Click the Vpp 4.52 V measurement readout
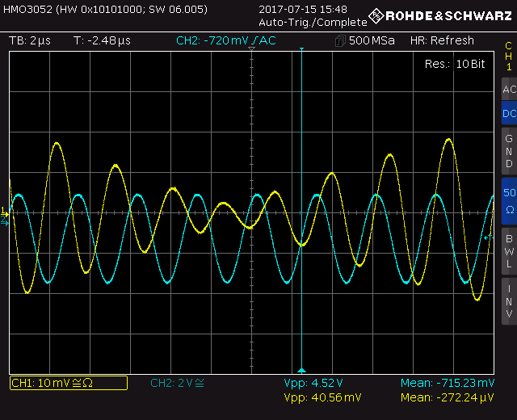The width and height of the screenshot is (517, 420). click(x=313, y=383)
